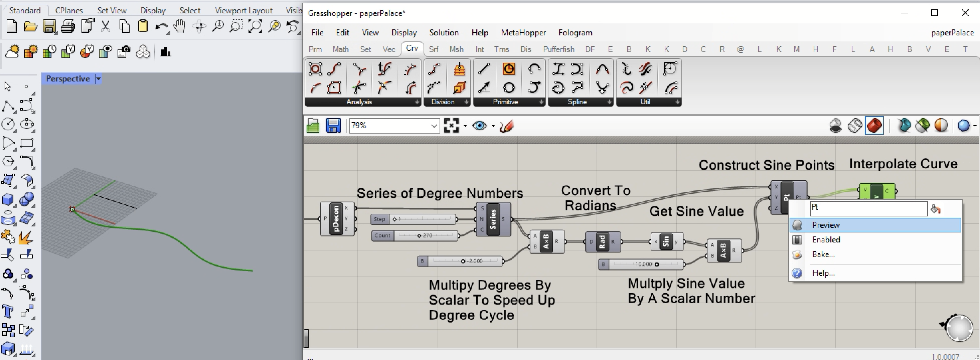This screenshot has width=980, height=360.
Task: Open the 79% zoom level dropdown
Action: pos(434,126)
